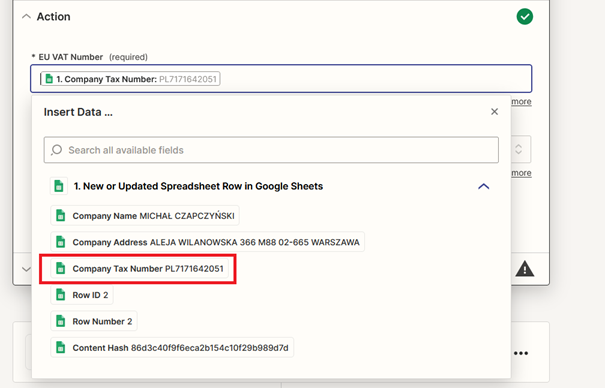Insert Company Name MICHAŁ CZAPCZYŃSKI
The image size is (605, 388).
tap(145, 216)
